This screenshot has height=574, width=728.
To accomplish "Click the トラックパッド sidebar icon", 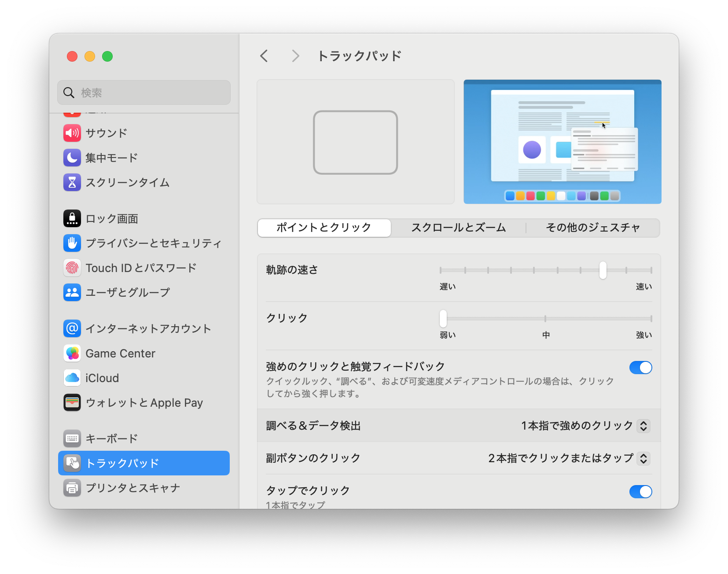I will (x=72, y=463).
